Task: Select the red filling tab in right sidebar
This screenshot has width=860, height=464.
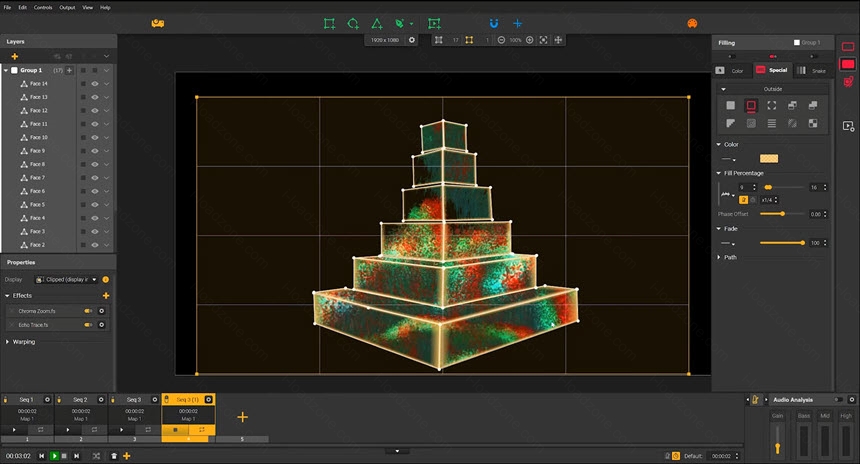Action: coord(848,64)
